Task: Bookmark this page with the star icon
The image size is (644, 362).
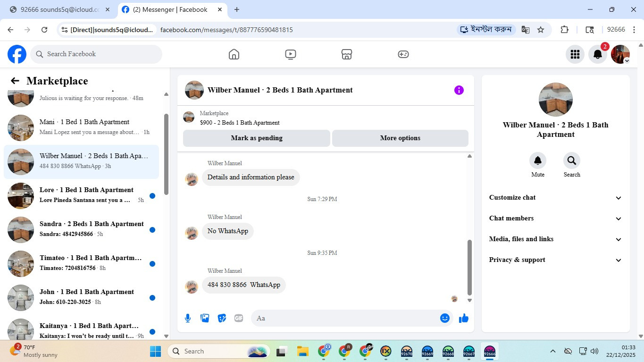Action: pos(541,30)
